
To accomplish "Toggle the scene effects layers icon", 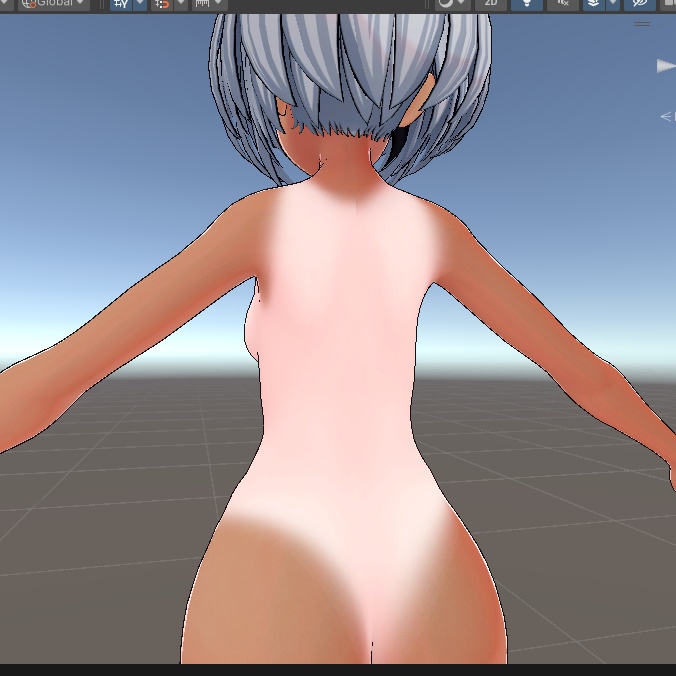I will [594, 3].
